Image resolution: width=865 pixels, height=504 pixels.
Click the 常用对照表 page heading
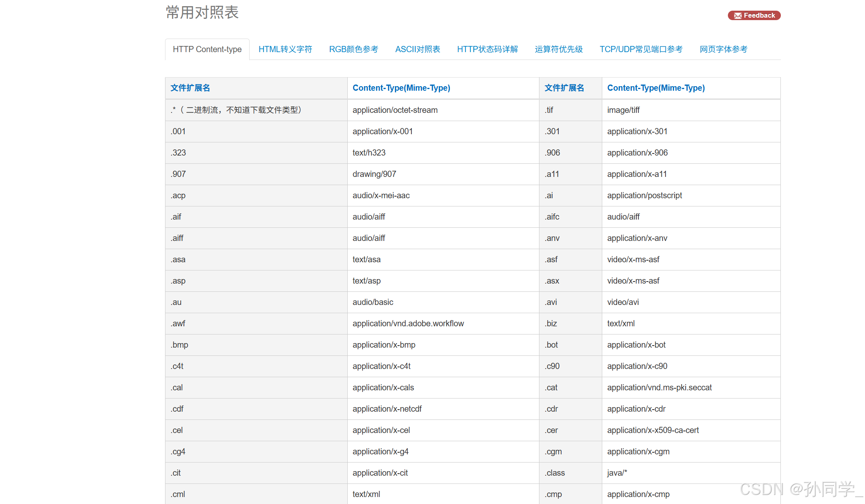202,12
